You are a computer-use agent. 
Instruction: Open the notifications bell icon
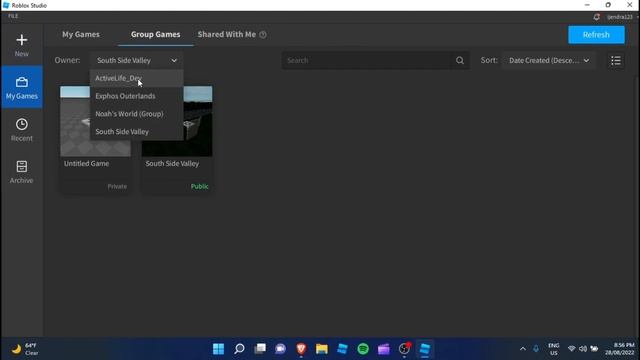(x=596, y=17)
